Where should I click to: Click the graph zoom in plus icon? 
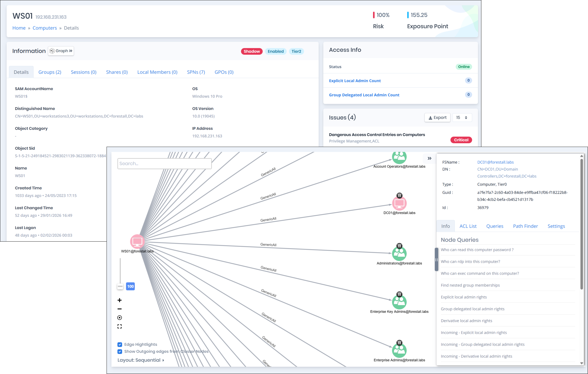119,300
